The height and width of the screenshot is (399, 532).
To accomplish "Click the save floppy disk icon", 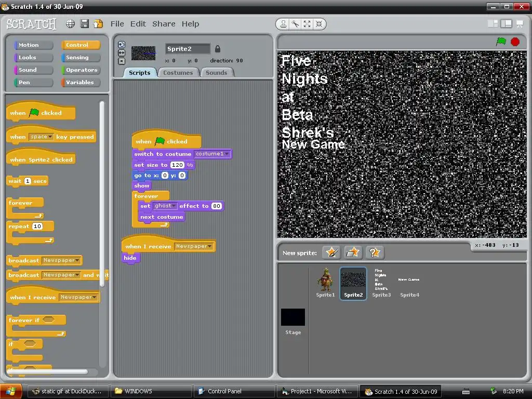I will 85,24.
